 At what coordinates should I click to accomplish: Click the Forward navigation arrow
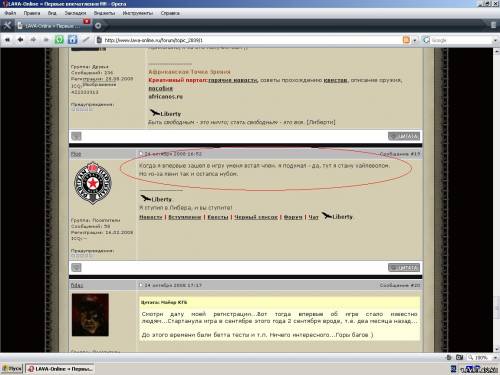coord(33,40)
